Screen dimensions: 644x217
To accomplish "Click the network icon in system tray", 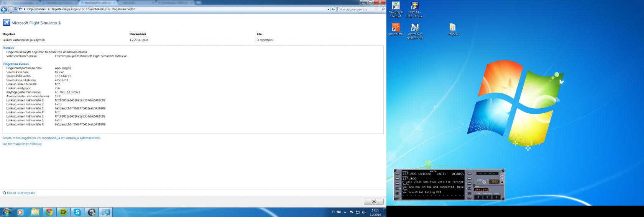I will pos(357,212).
